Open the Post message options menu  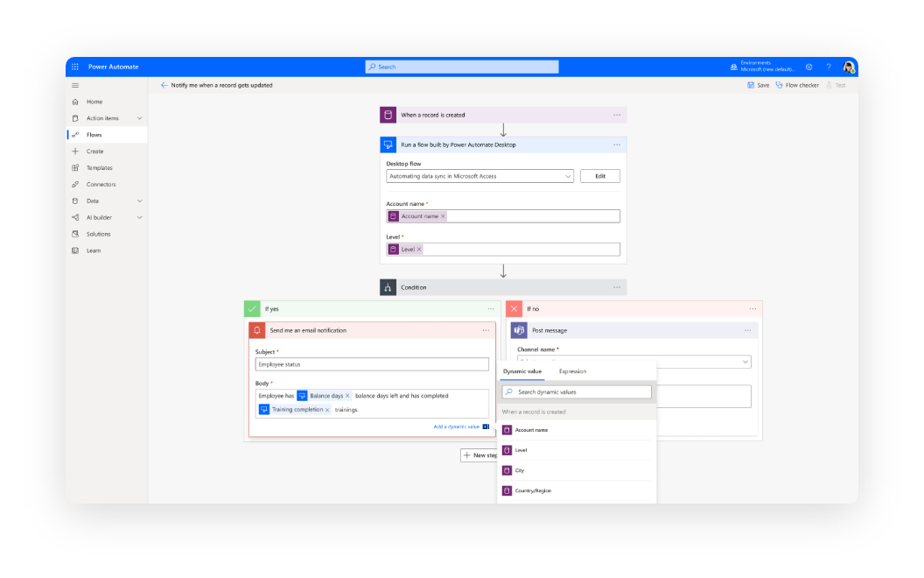tap(747, 330)
